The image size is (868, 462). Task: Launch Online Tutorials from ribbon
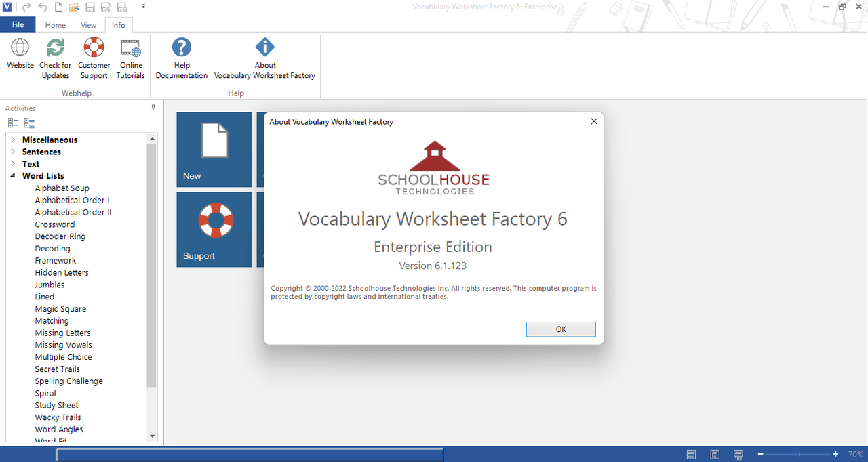[131, 58]
